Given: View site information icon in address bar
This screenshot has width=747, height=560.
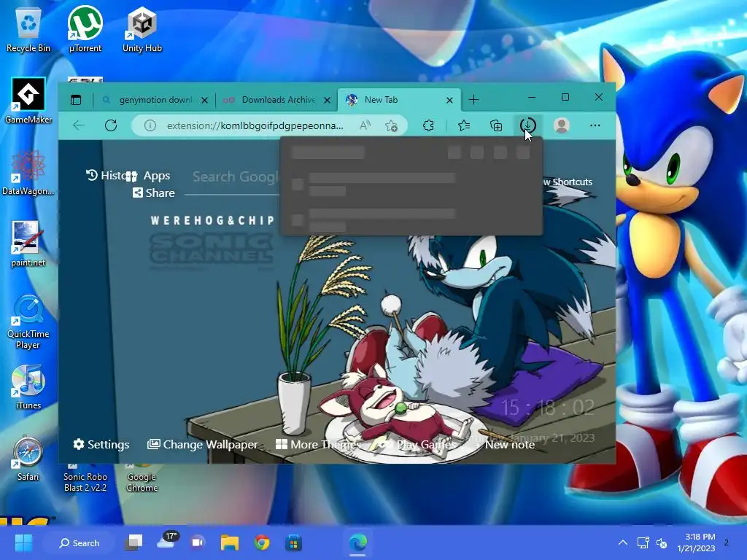Looking at the screenshot, I should tap(150, 125).
